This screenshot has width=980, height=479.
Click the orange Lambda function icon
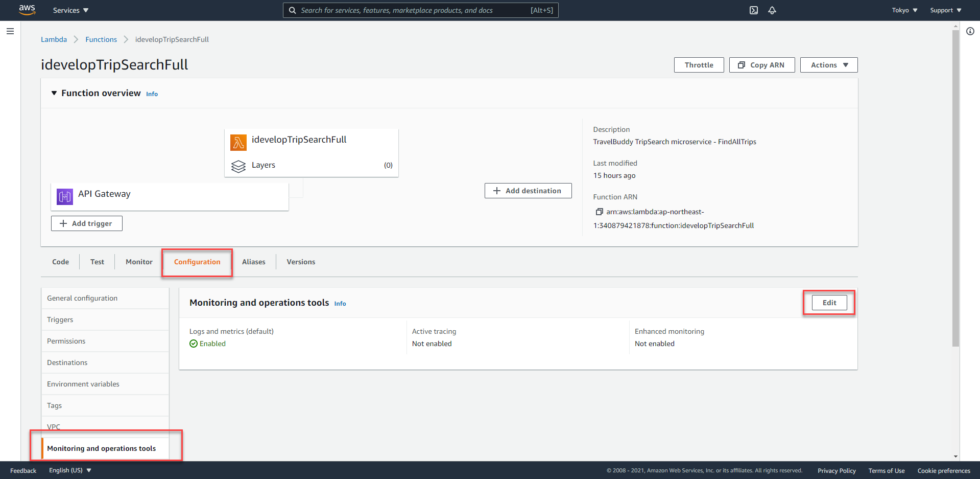tap(238, 143)
